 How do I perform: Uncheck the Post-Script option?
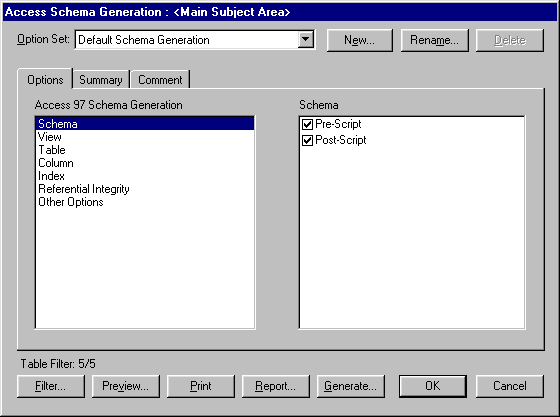click(x=307, y=140)
